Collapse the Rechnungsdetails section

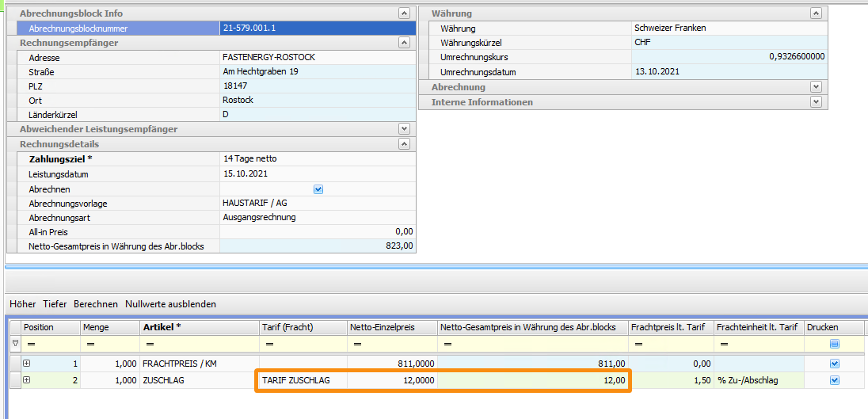tap(405, 144)
